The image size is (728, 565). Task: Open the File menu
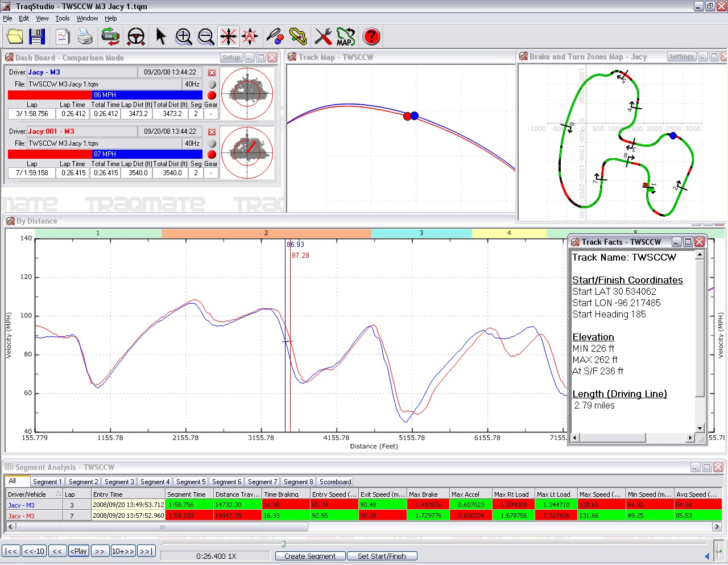tap(7, 18)
